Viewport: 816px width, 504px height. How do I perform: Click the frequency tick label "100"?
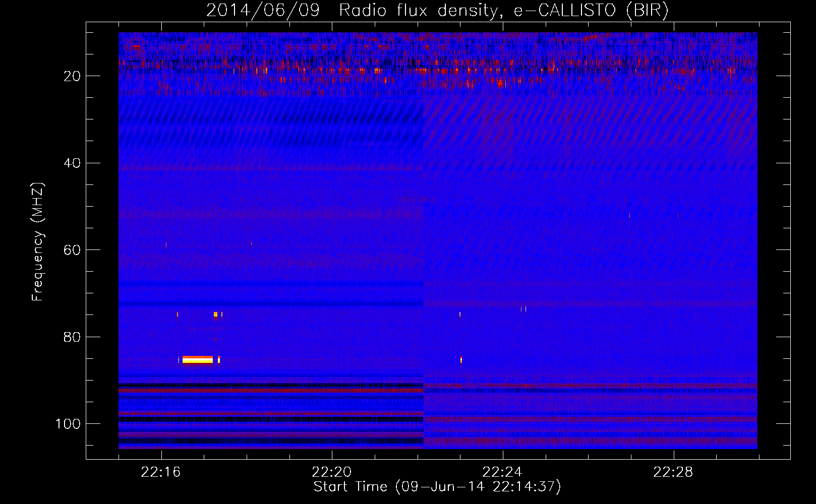pos(68,424)
